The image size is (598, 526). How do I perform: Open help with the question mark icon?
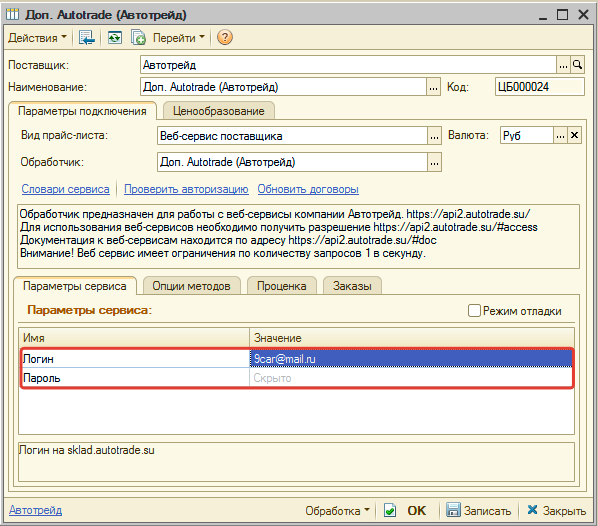tap(225, 37)
